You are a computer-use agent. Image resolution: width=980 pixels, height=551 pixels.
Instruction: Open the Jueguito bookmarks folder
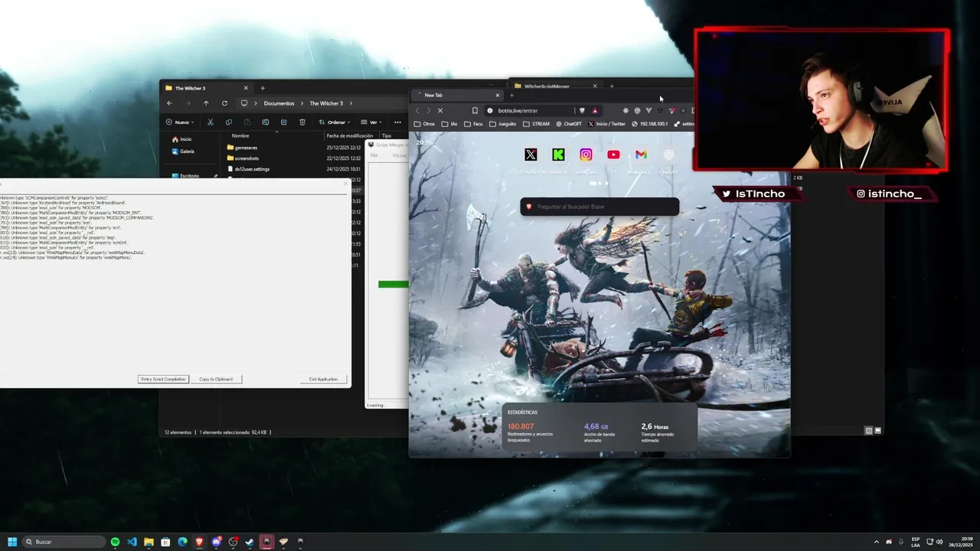click(502, 124)
